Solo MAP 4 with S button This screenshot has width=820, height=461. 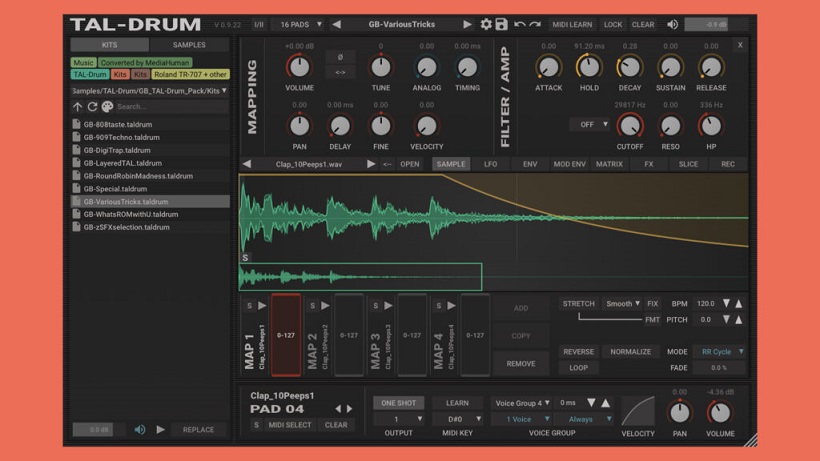pos(439,306)
